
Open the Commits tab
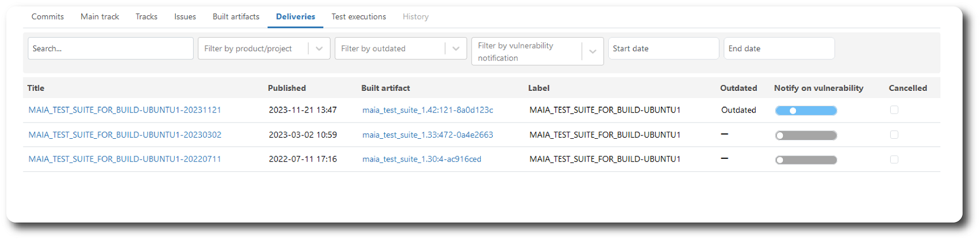point(47,17)
